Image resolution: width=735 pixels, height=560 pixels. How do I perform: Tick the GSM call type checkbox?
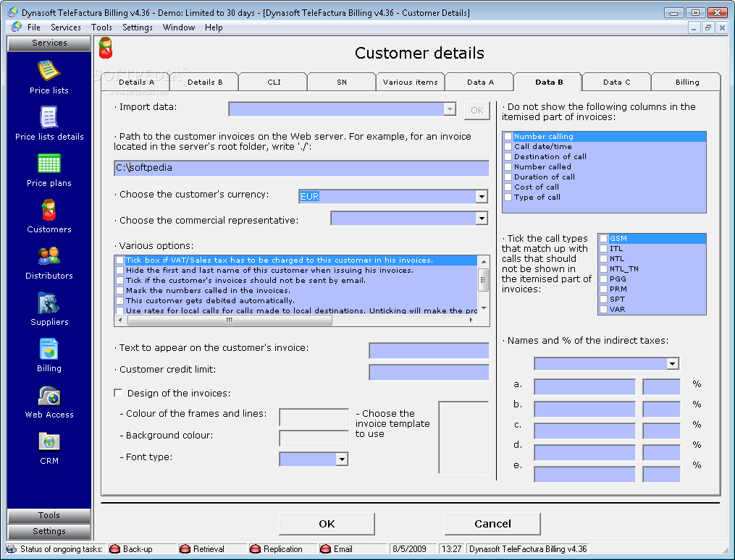click(x=604, y=239)
